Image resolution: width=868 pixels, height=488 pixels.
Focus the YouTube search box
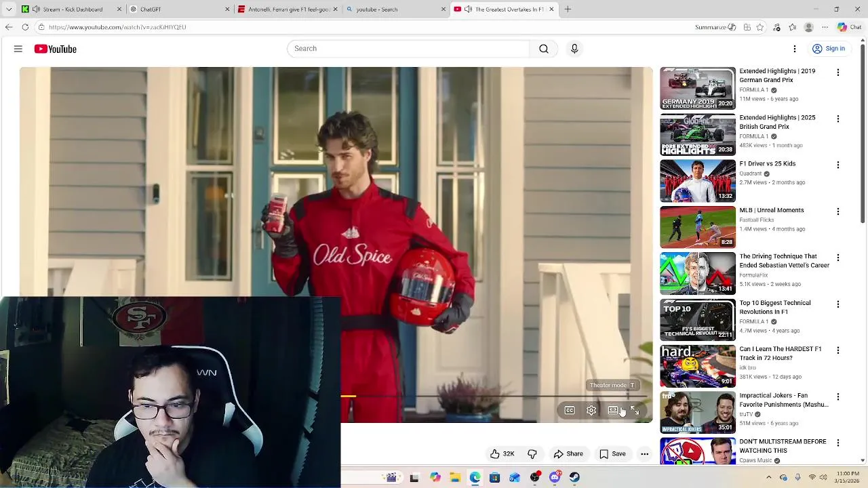(409, 49)
